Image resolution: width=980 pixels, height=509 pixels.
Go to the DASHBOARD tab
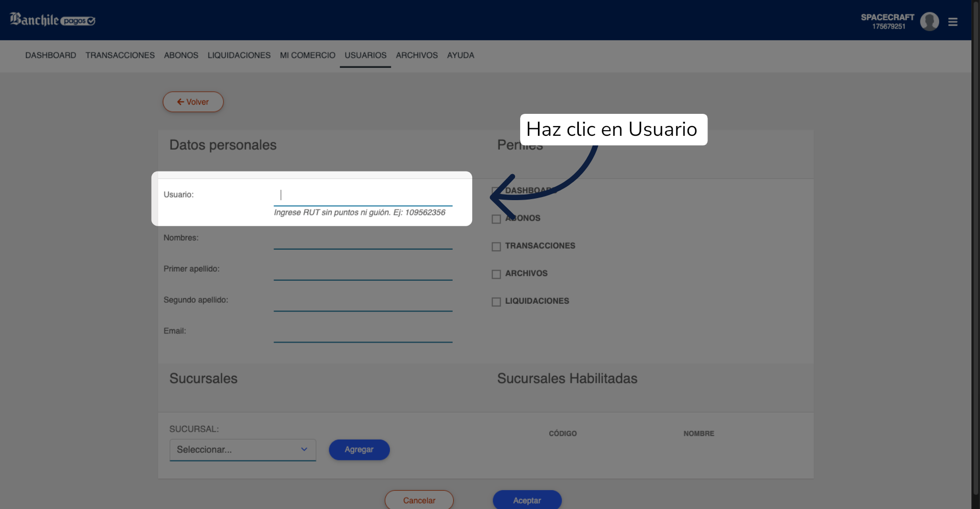click(51, 55)
